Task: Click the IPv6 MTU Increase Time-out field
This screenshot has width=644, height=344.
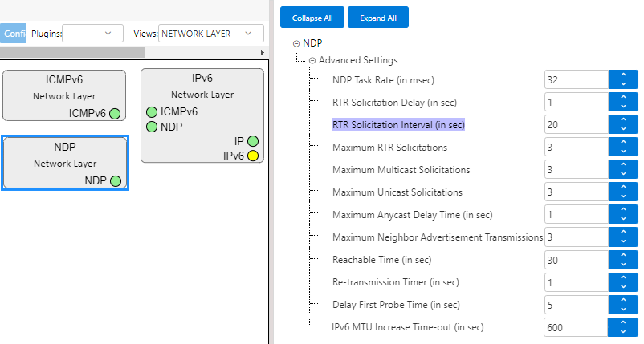Action: point(575,327)
